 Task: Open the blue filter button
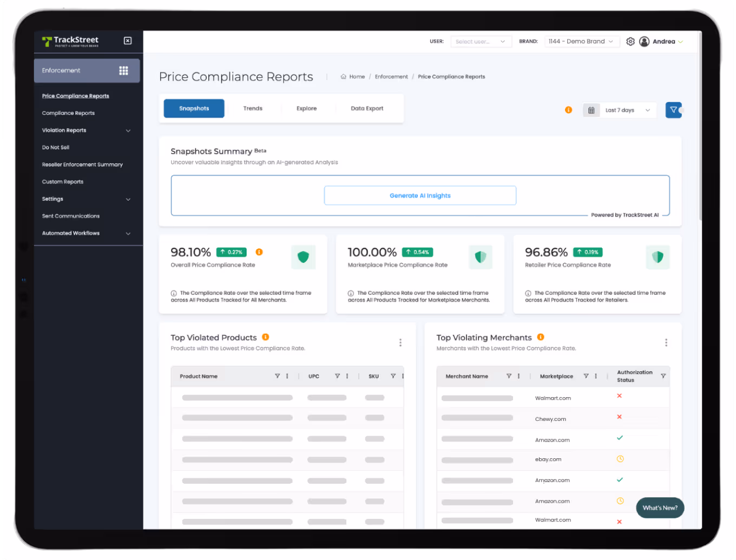pos(673,110)
